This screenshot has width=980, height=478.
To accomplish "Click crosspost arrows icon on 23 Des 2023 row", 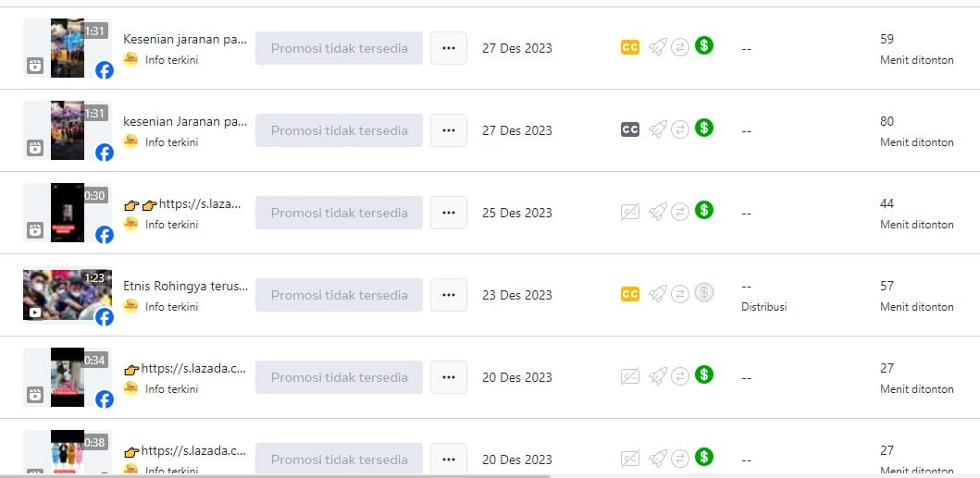I will pos(680,294).
